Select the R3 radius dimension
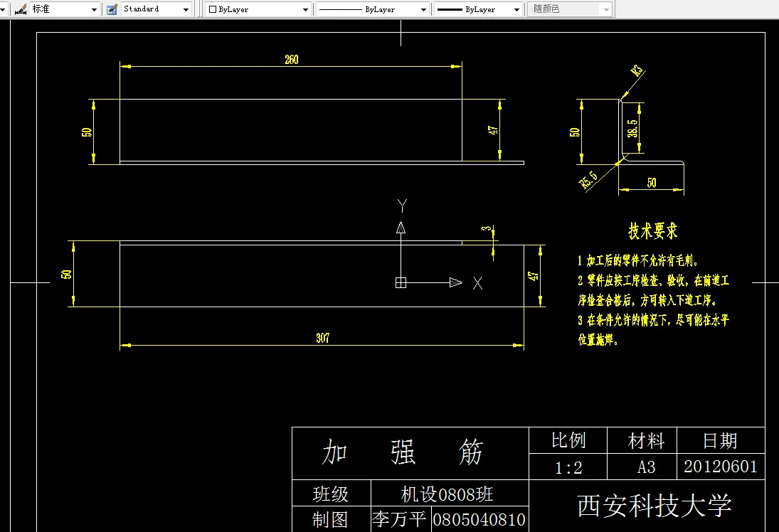The image size is (779, 532). click(637, 70)
